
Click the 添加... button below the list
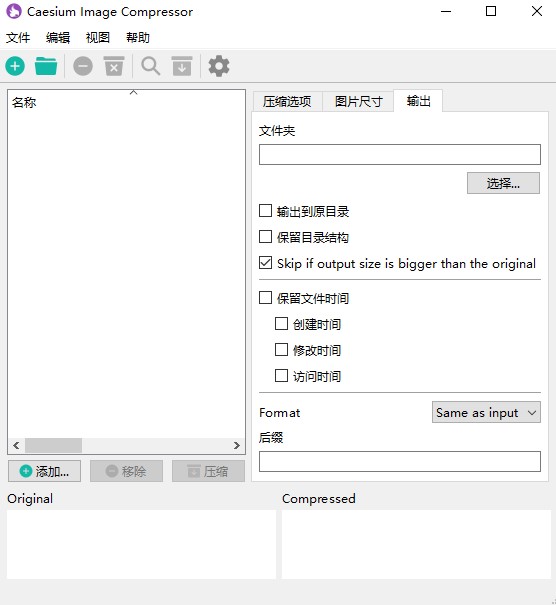(44, 471)
